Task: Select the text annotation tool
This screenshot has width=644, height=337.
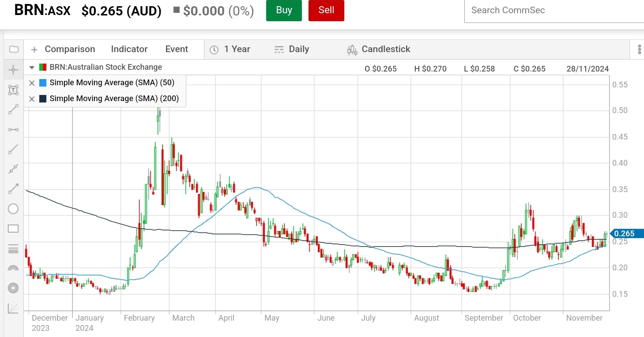Action: click(x=13, y=90)
